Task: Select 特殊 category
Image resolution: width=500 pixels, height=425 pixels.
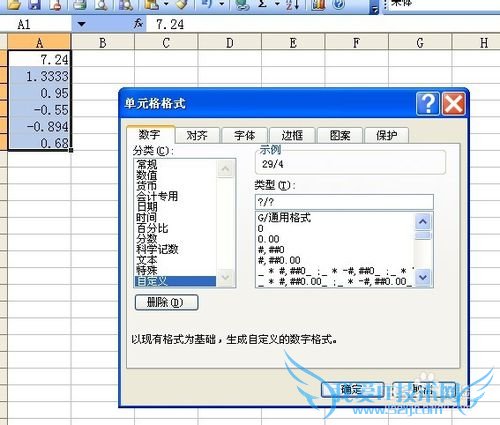Action: (x=175, y=270)
